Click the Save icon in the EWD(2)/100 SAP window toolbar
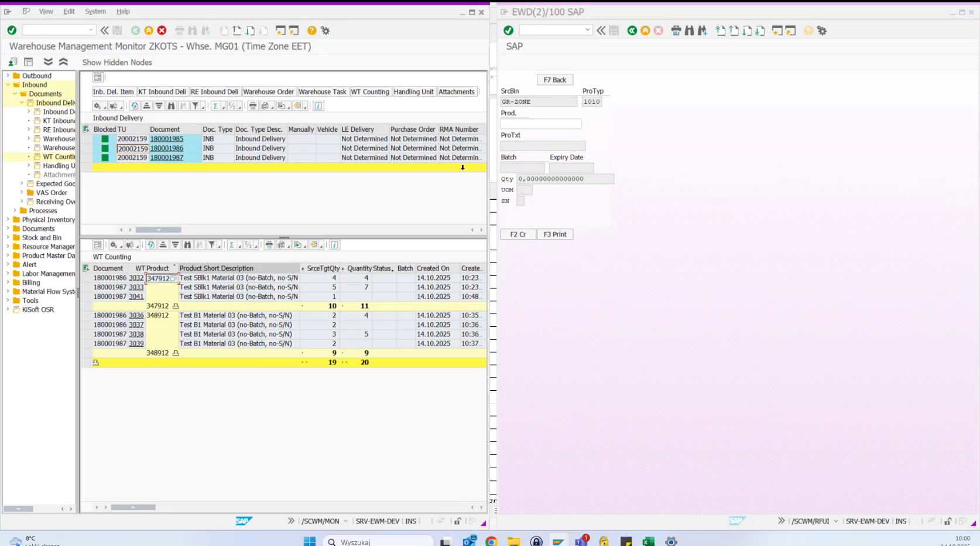This screenshot has height=546, width=980. [613, 30]
